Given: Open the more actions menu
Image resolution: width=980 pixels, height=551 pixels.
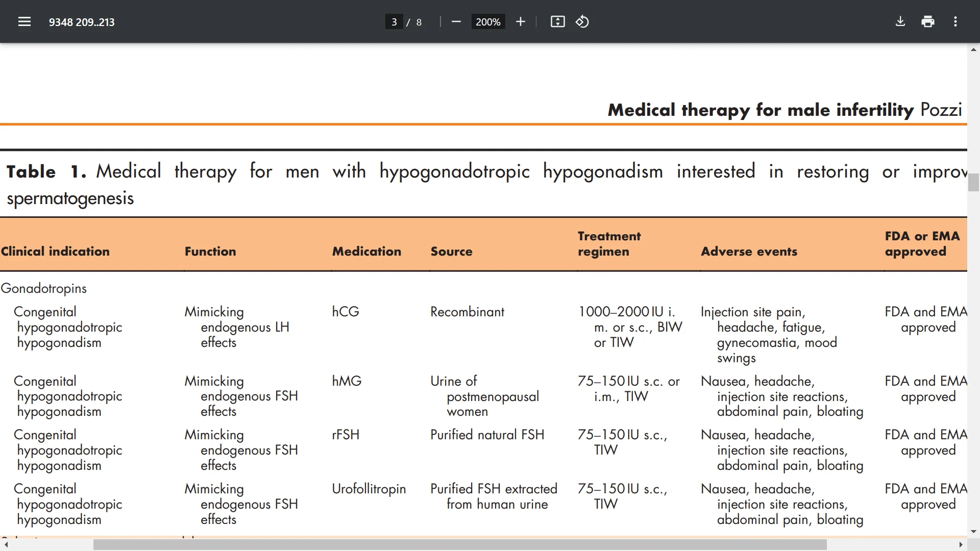Looking at the screenshot, I should (x=955, y=21).
